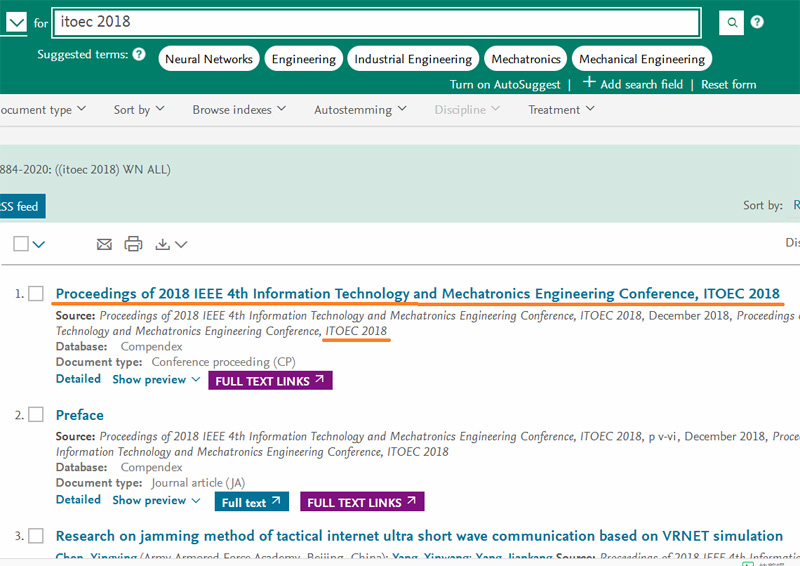Open FULL TEXT LINKS for Preface result
Image resolution: width=800 pixels, height=566 pixels.
(362, 502)
